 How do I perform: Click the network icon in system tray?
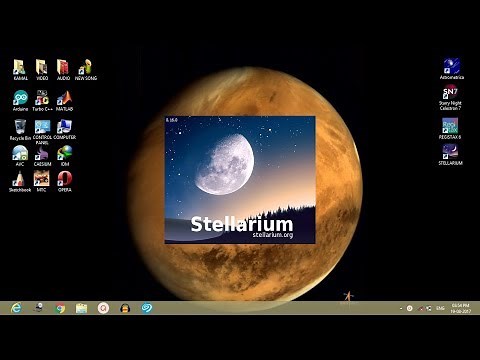pyautogui.click(x=429, y=309)
